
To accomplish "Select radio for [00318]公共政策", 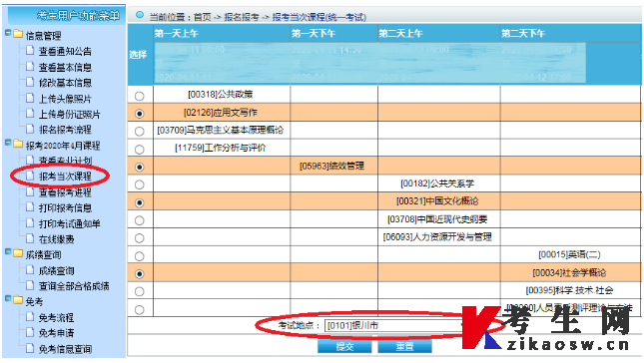I will click(x=140, y=96).
